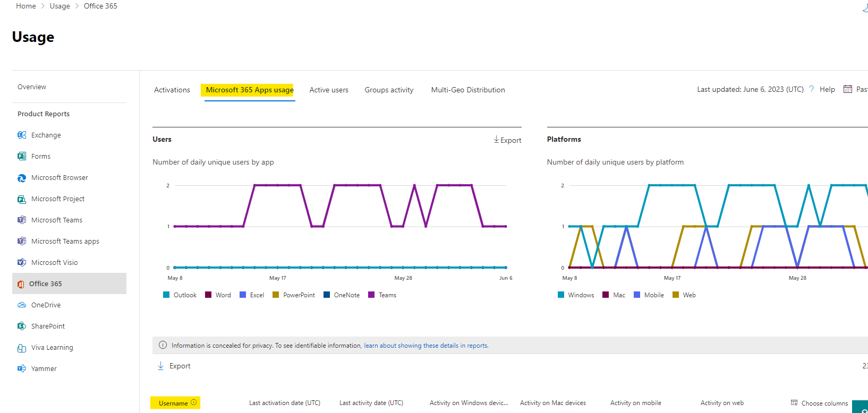Toggle the OneNote legend series
The width and height of the screenshot is (868, 413).
point(342,295)
